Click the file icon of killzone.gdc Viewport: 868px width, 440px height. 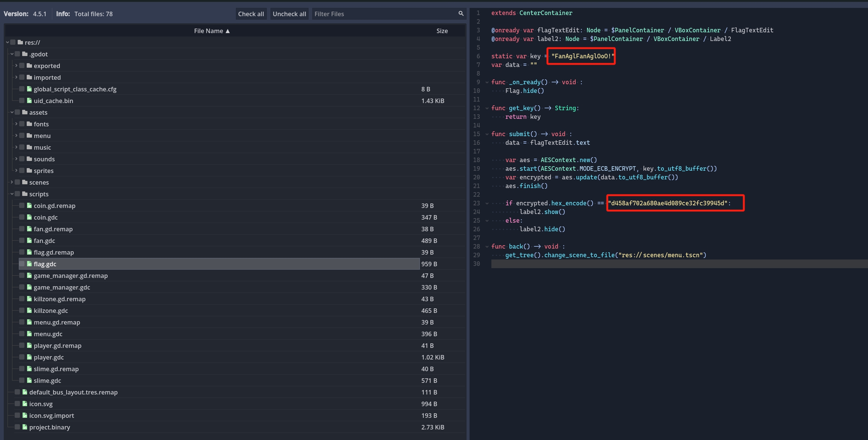(x=29, y=310)
